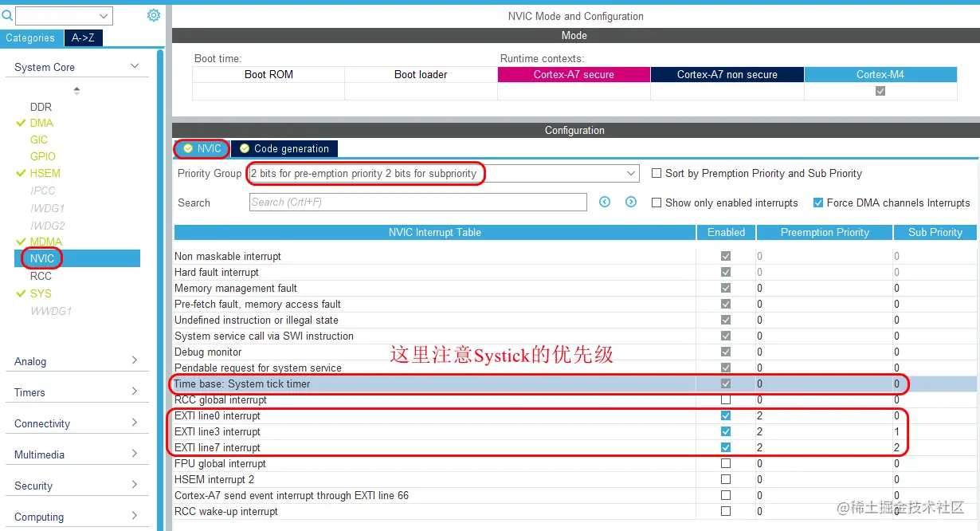Select Time base: System tick timer row
Screen dimensions: 980x531
coord(575,383)
